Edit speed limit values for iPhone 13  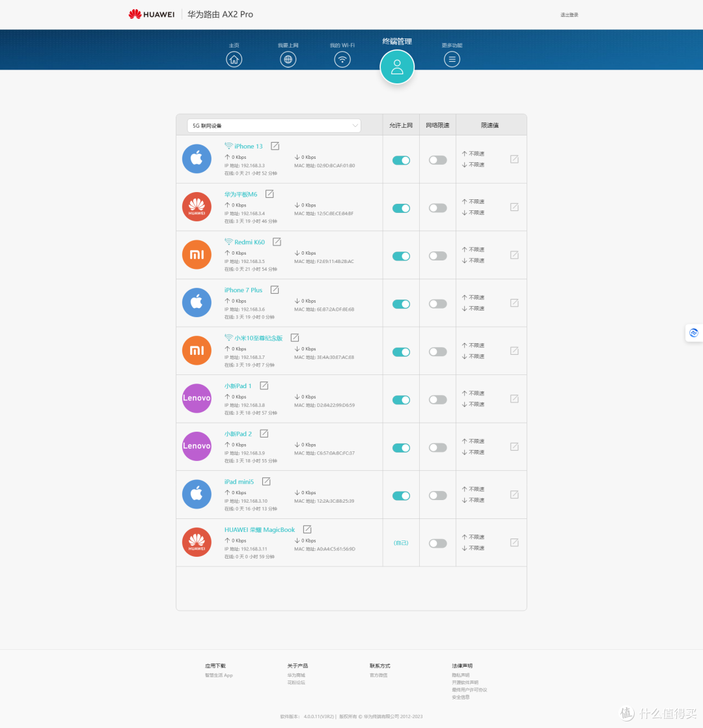click(x=514, y=160)
